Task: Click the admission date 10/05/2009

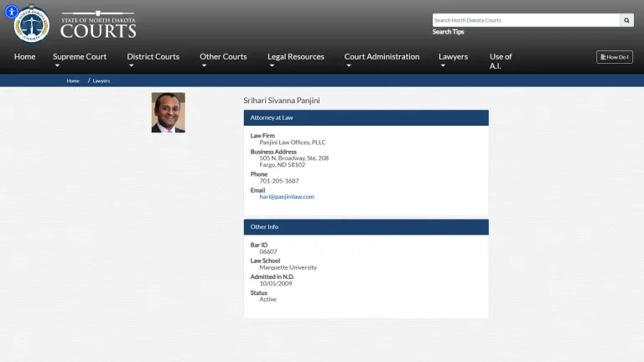Action: (276, 283)
